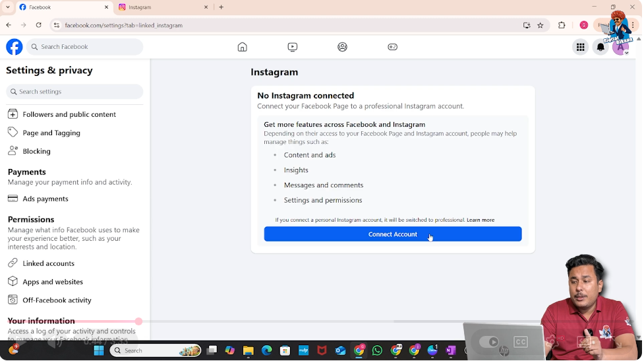Toggle the CC captions button
Image resolution: width=644 pixels, height=361 pixels.
click(x=520, y=342)
